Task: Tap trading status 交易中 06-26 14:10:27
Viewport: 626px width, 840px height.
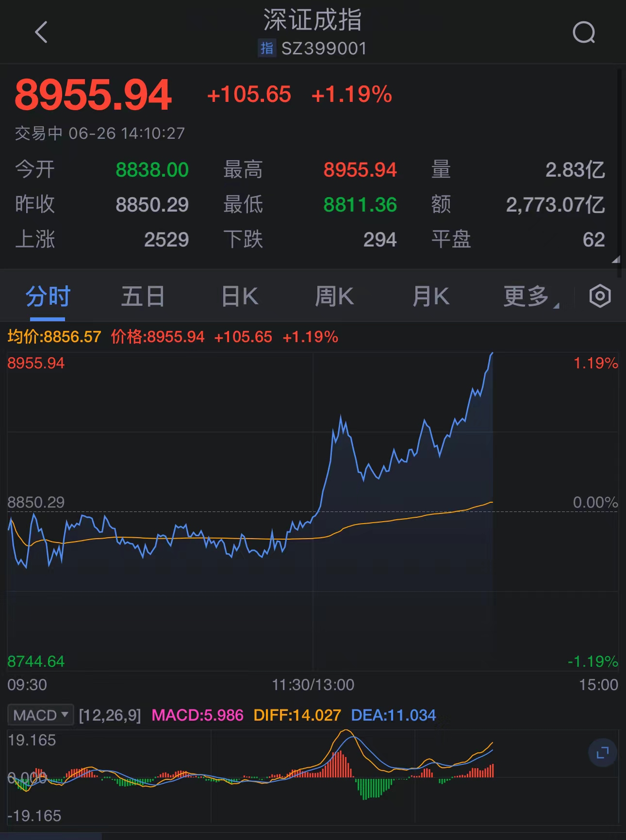Action: point(100,133)
